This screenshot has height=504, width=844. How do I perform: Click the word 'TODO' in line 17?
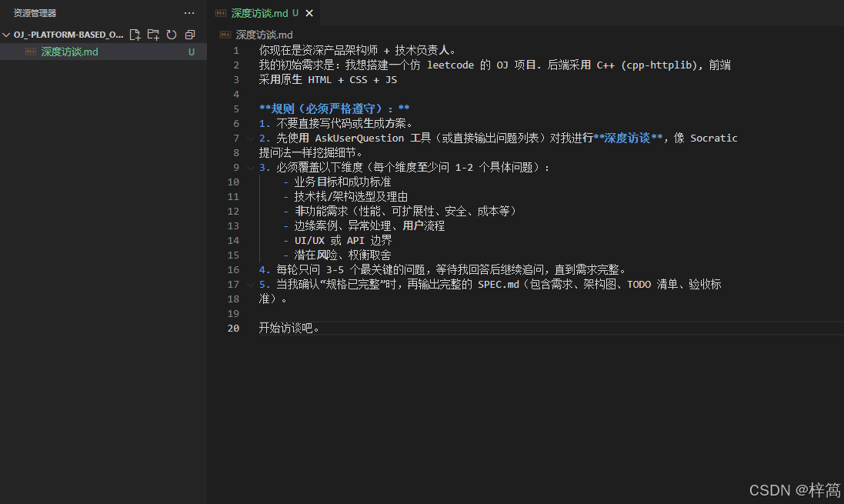pos(639,284)
